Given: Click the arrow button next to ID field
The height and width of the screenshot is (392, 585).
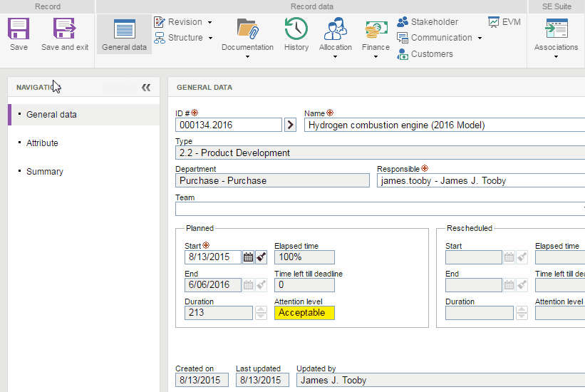Looking at the screenshot, I should tap(290, 125).
